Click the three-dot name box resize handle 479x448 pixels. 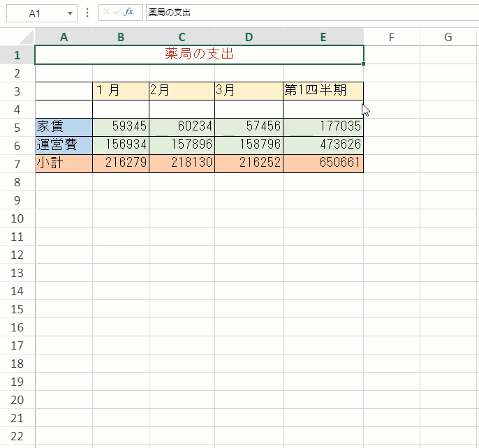(87, 13)
